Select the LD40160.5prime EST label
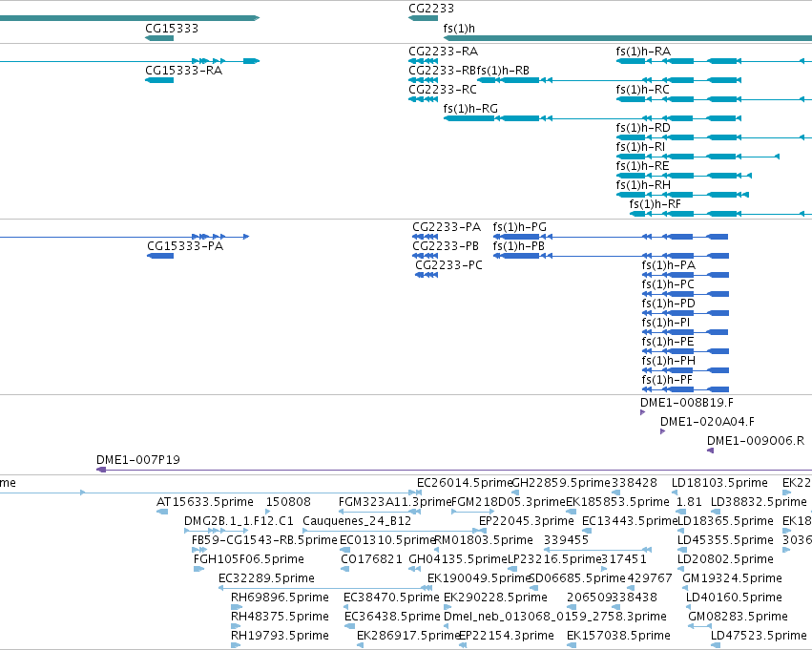 tap(734, 598)
